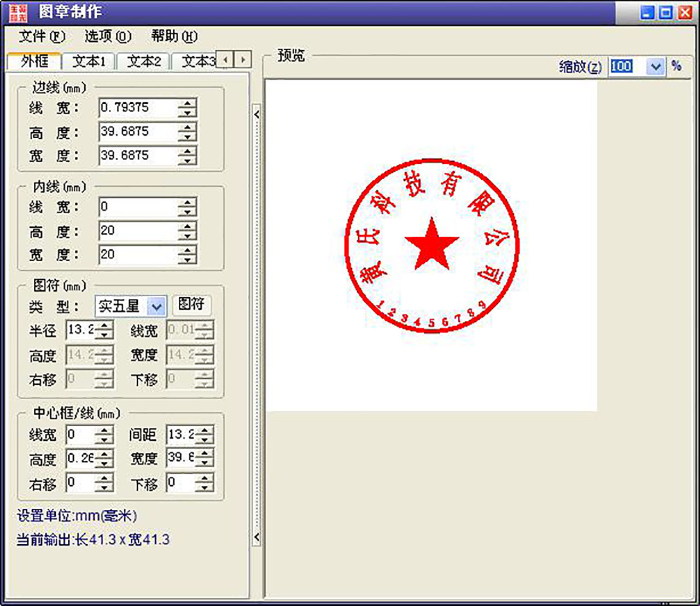Adjust the 中心框 宽度 spinner

pos(205,458)
